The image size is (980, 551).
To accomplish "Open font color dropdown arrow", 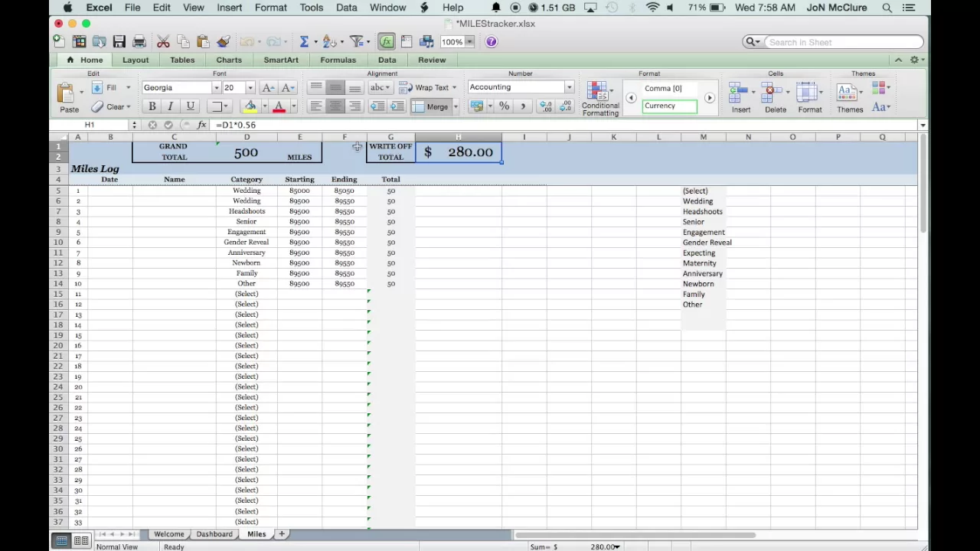I will pyautogui.click(x=293, y=107).
